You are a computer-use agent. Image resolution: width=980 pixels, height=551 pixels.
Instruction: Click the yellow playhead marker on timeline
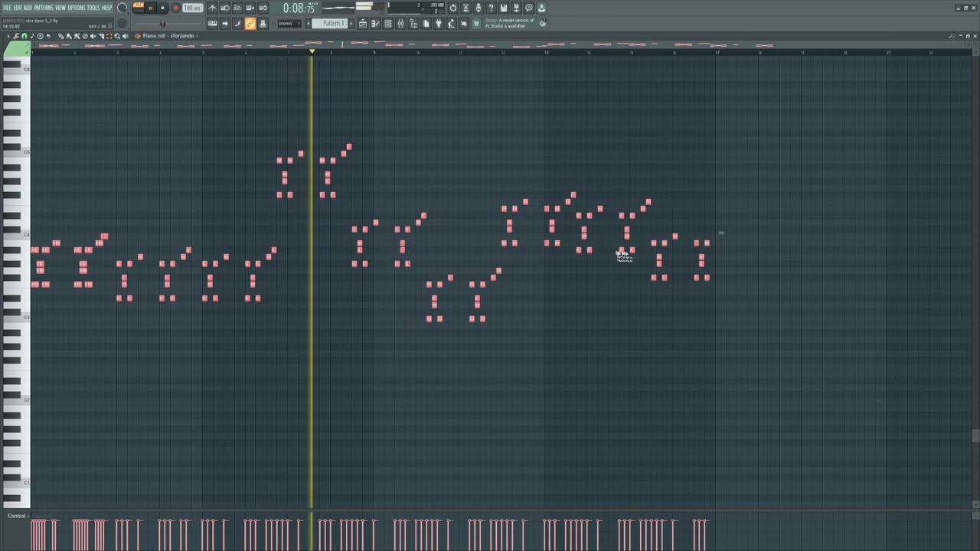coord(312,51)
